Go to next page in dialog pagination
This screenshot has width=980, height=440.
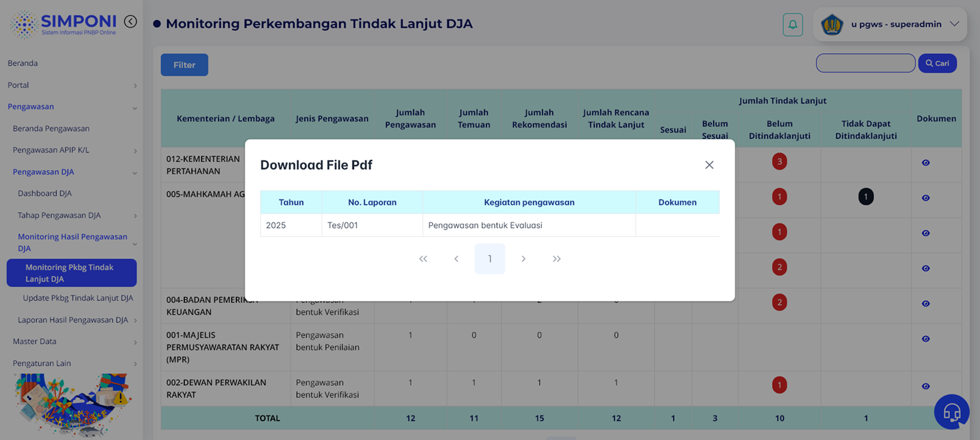tap(523, 259)
